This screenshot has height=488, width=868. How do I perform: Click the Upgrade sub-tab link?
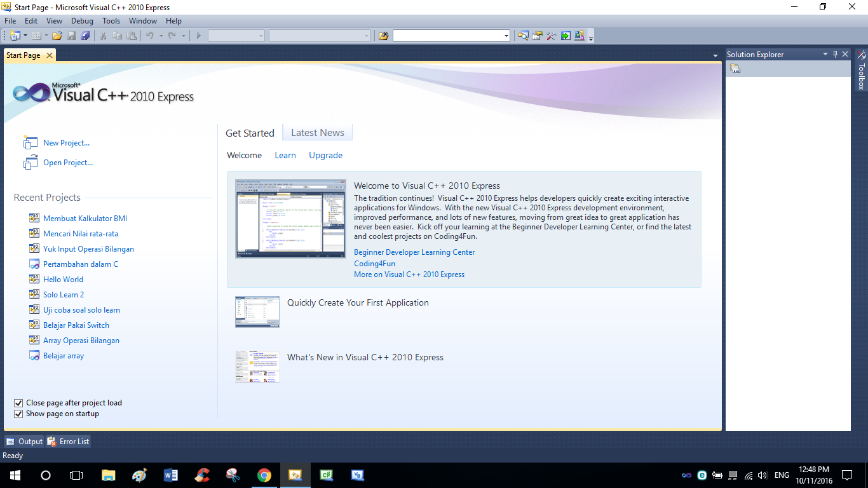click(x=325, y=155)
